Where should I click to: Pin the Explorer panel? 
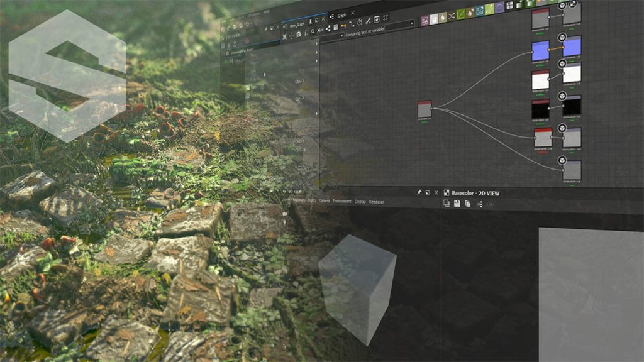click(266, 29)
